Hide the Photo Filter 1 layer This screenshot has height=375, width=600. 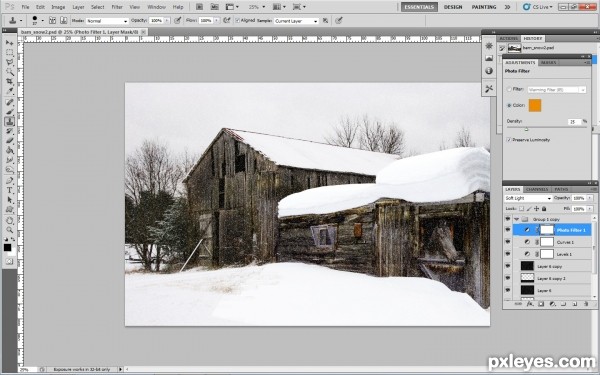(x=508, y=230)
